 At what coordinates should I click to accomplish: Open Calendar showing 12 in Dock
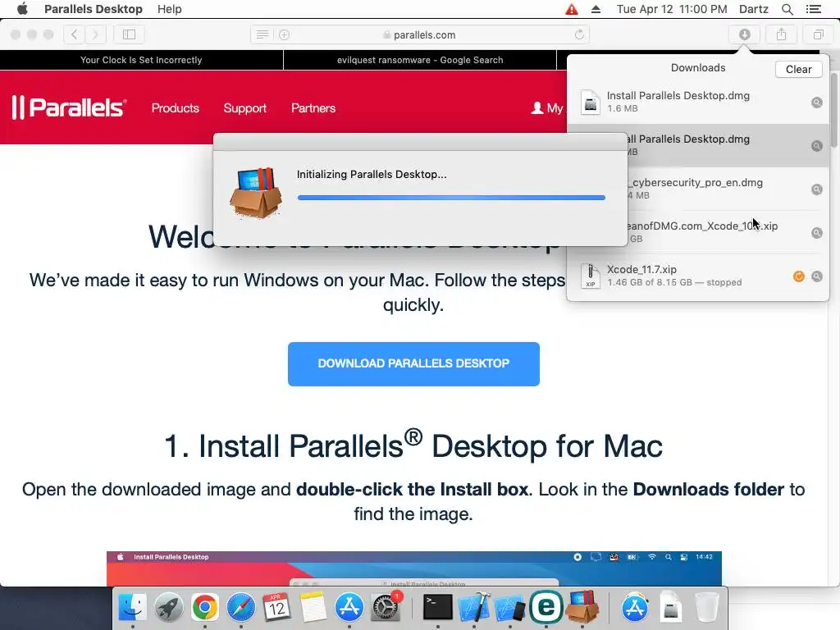[276, 608]
